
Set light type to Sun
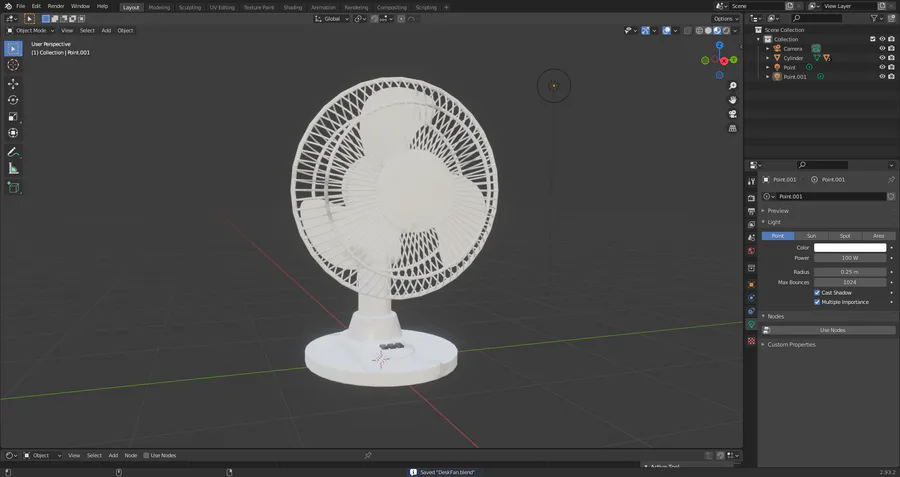click(812, 236)
